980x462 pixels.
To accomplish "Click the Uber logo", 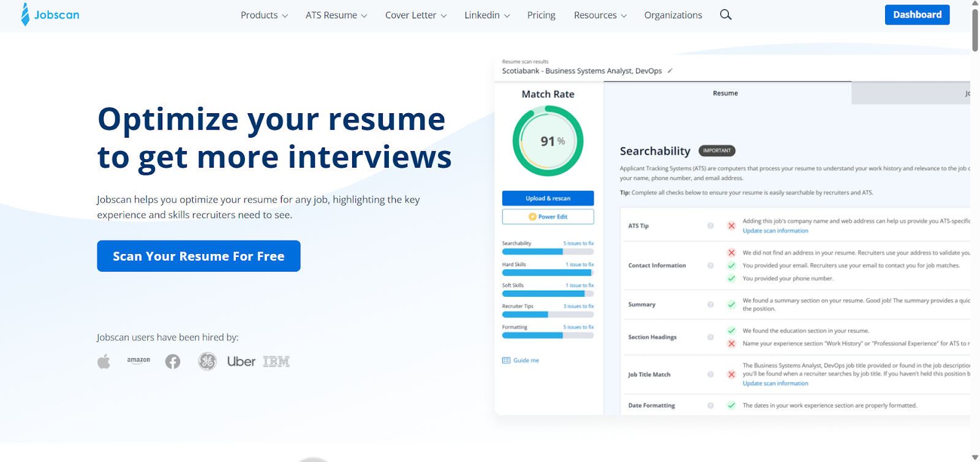I will [x=241, y=362].
